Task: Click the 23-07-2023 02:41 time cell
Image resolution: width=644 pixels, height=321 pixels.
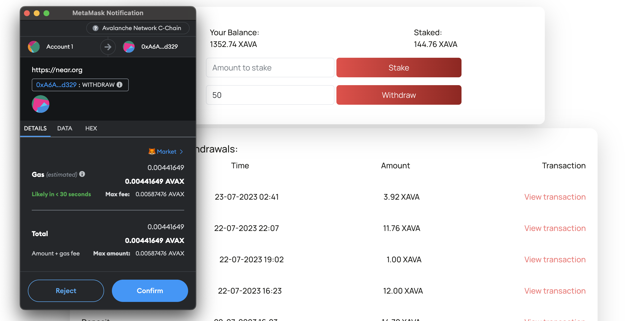Action: (247, 197)
